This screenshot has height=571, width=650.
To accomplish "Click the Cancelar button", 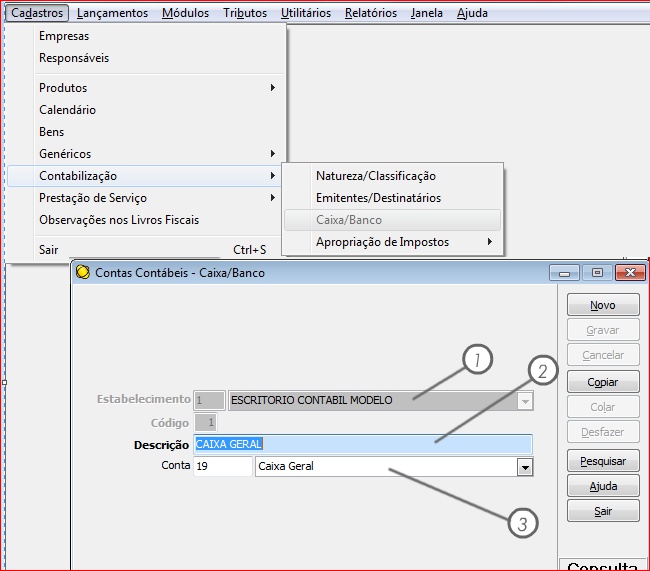I will [603, 355].
